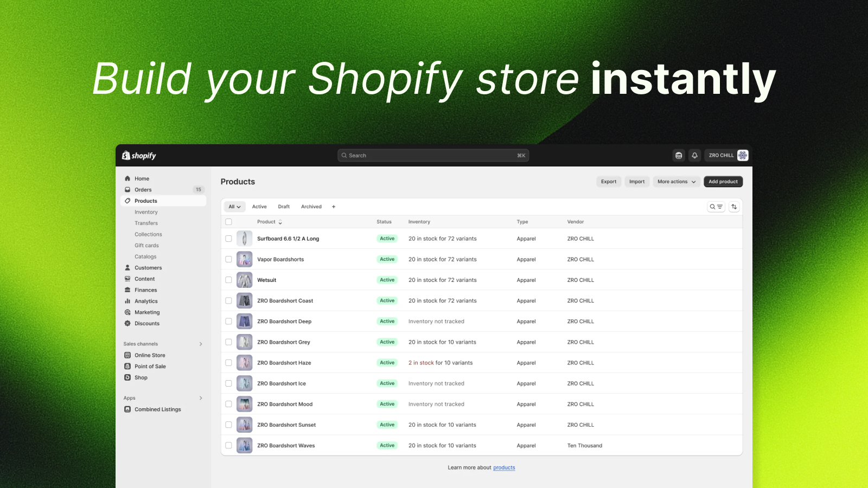Viewport: 868px width, 488px height.
Task: Add a new view with plus icon
Action: [x=334, y=207]
